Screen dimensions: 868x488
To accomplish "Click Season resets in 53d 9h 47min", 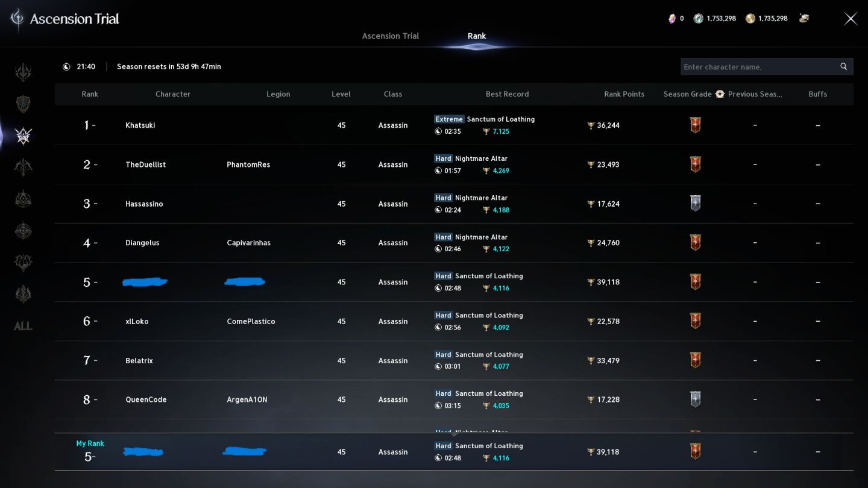I will [x=169, y=67].
